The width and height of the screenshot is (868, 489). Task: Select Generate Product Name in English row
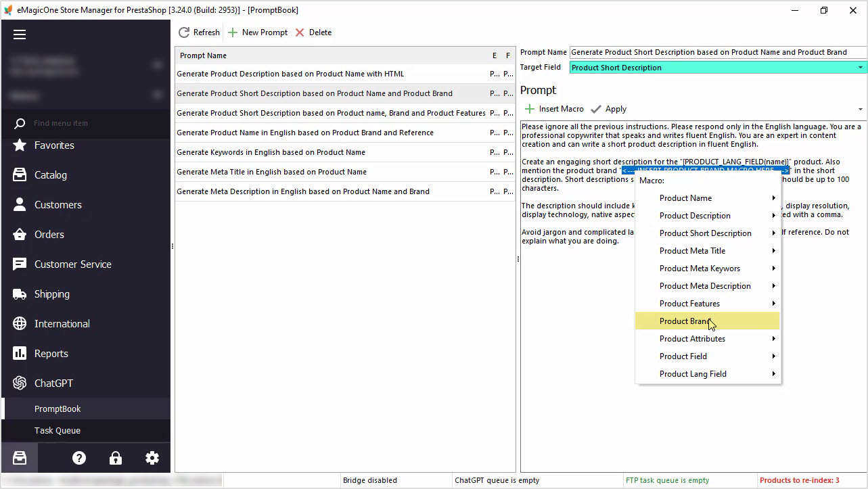click(345, 133)
